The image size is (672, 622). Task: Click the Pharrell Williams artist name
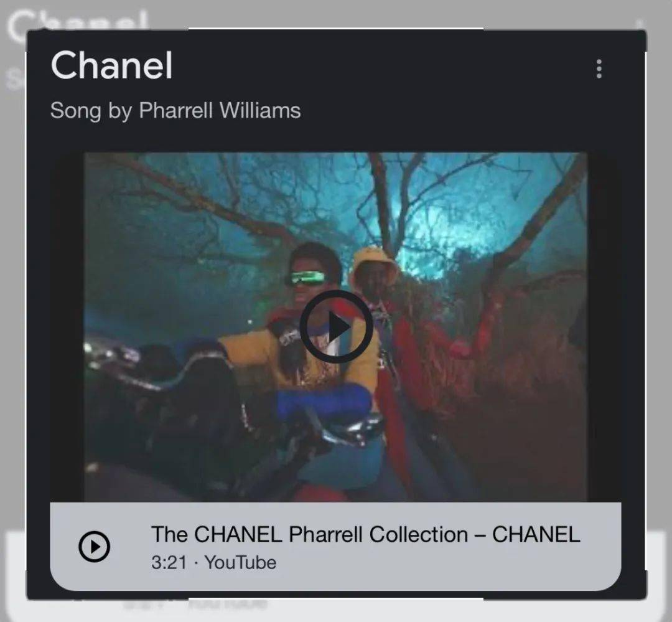coord(220,110)
